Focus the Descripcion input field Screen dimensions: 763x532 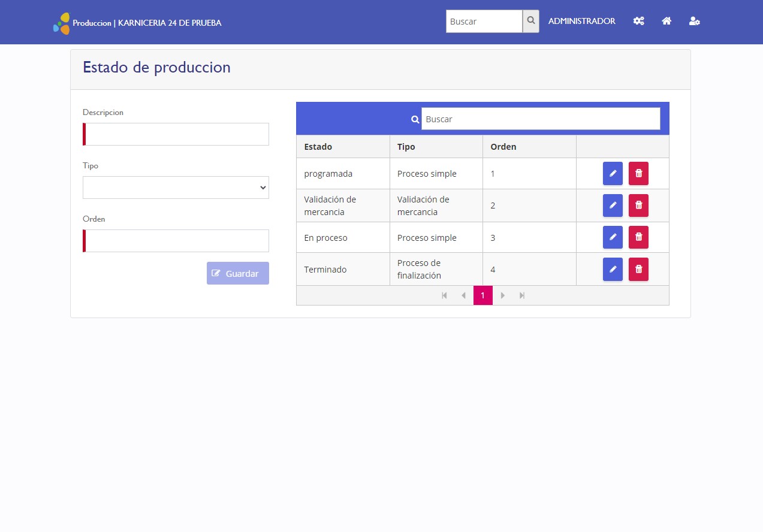pos(177,134)
